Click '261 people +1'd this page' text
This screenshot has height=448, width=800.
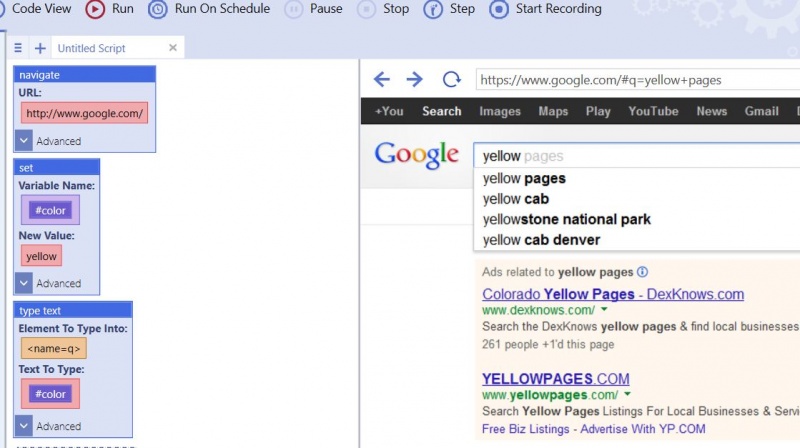[548, 344]
